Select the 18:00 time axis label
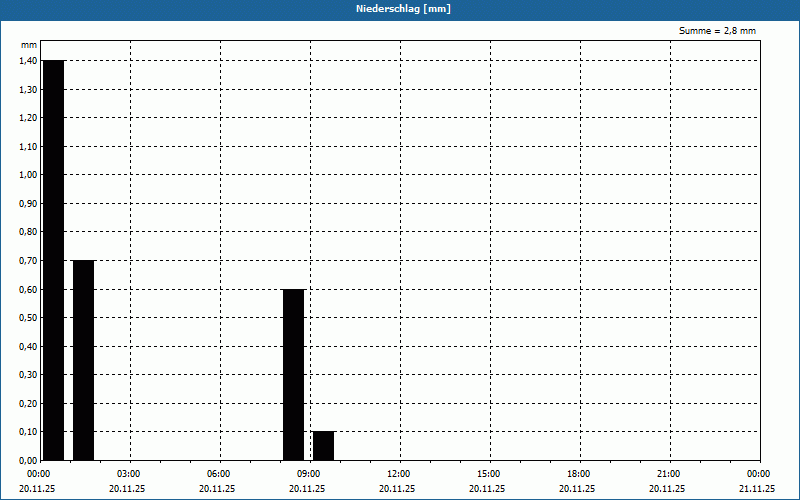This screenshot has width=800, height=500. coord(578,474)
